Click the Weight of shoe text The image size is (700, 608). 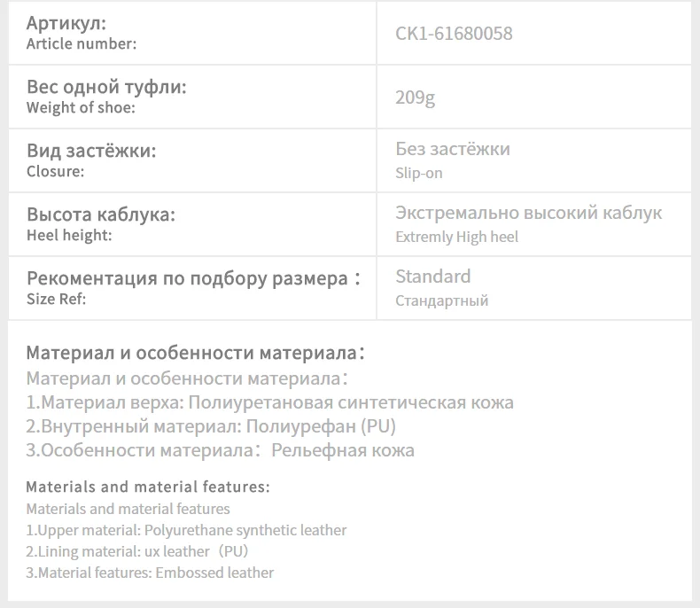(x=81, y=107)
